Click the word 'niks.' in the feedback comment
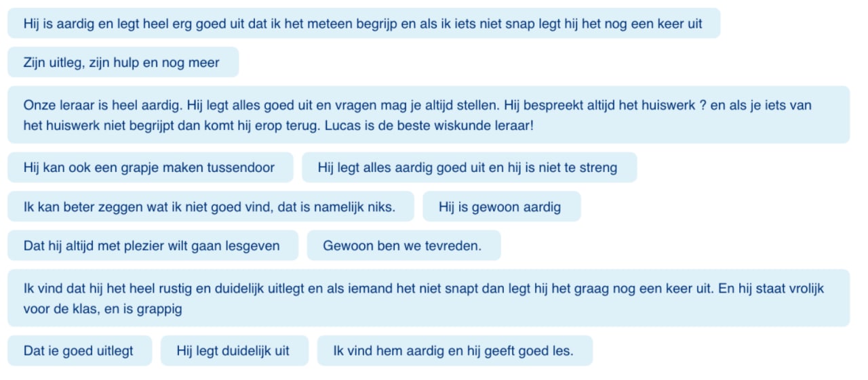 point(380,207)
